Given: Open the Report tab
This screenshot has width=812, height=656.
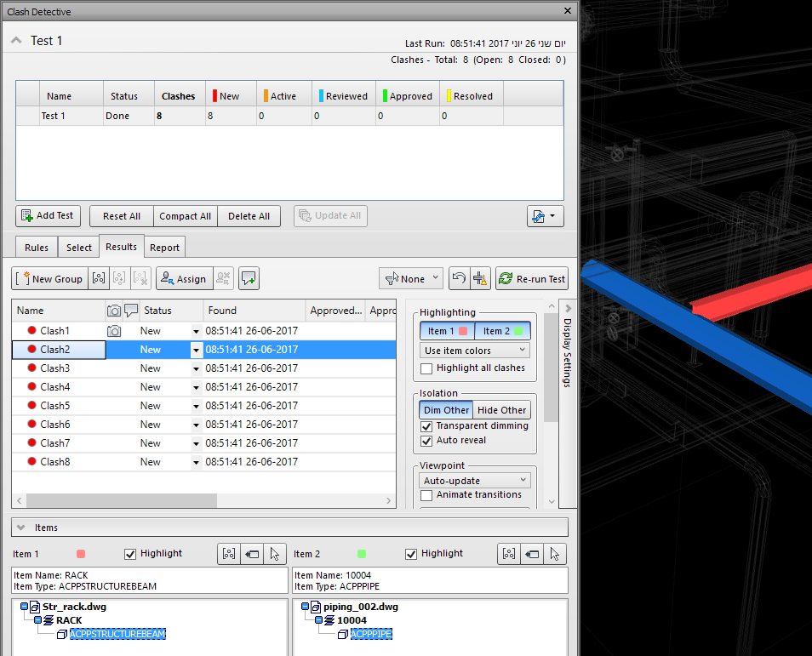Looking at the screenshot, I should pyautogui.click(x=164, y=248).
